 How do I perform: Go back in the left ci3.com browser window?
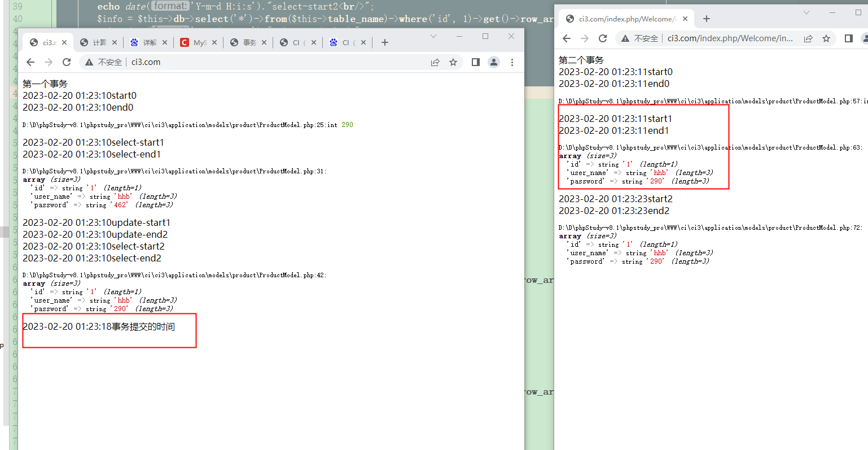(x=30, y=62)
